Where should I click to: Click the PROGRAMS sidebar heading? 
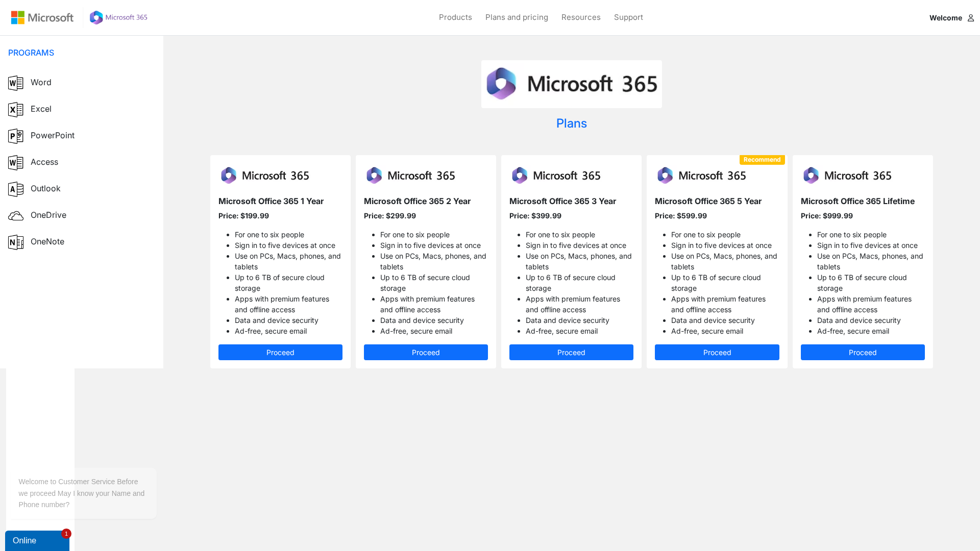[x=31, y=53]
